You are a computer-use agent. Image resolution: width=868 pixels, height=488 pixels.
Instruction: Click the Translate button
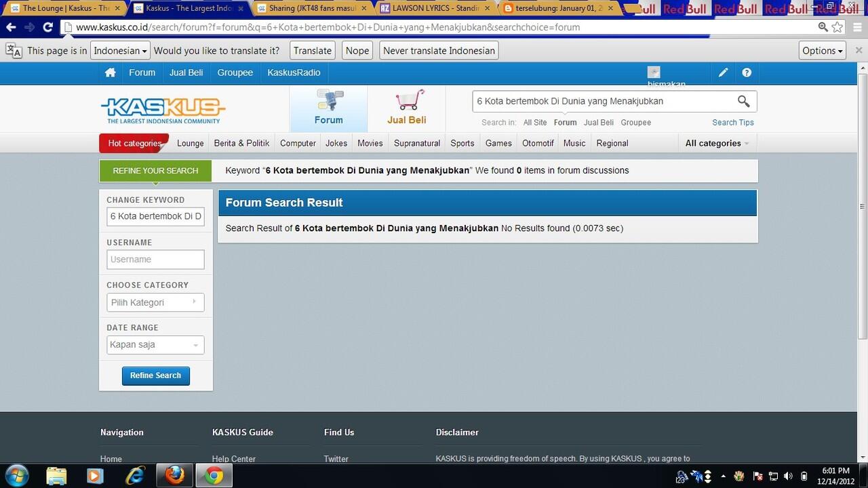313,51
